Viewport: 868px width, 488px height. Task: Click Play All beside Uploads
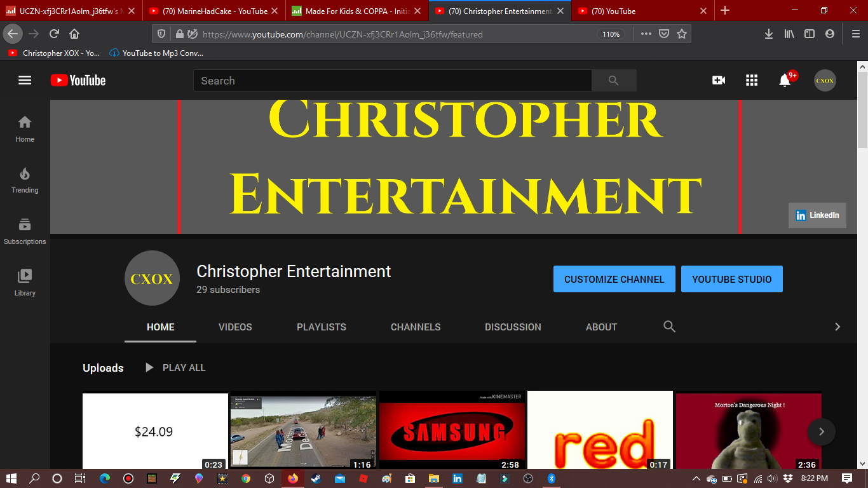click(175, 367)
